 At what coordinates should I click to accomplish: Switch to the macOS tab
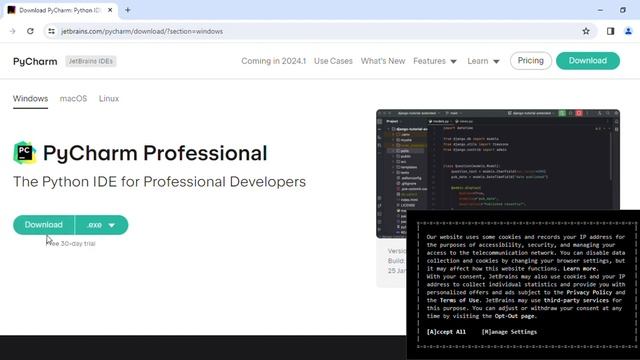click(73, 99)
